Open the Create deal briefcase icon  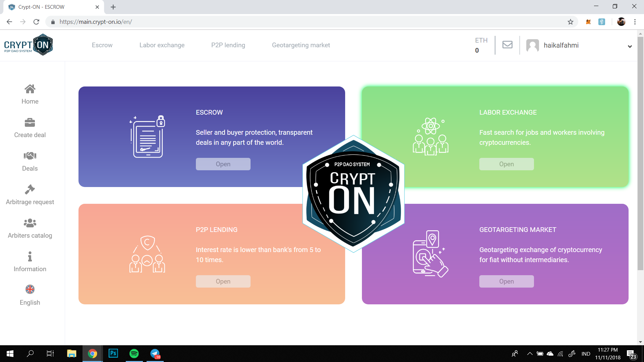(x=30, y=122)
